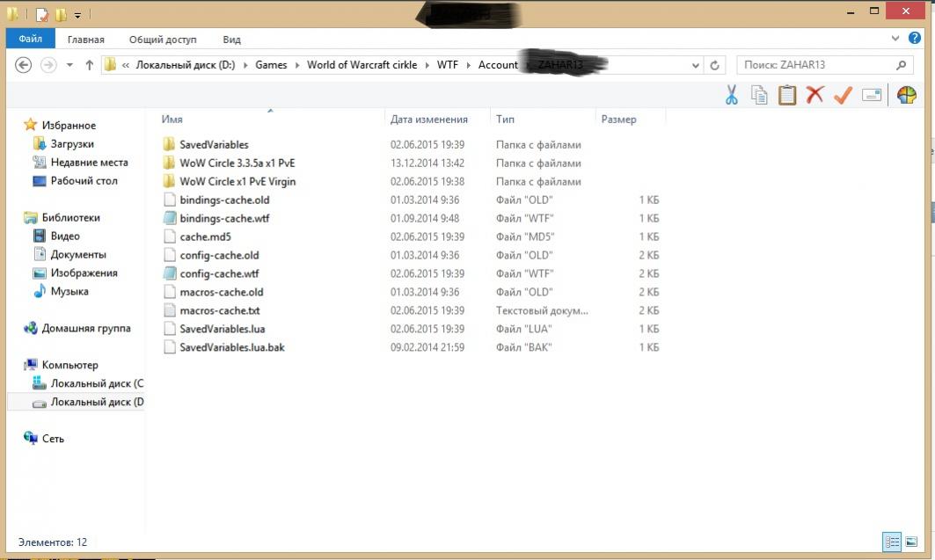
Task: Open the Файл menu tab
Action: [x=30, y=39]
